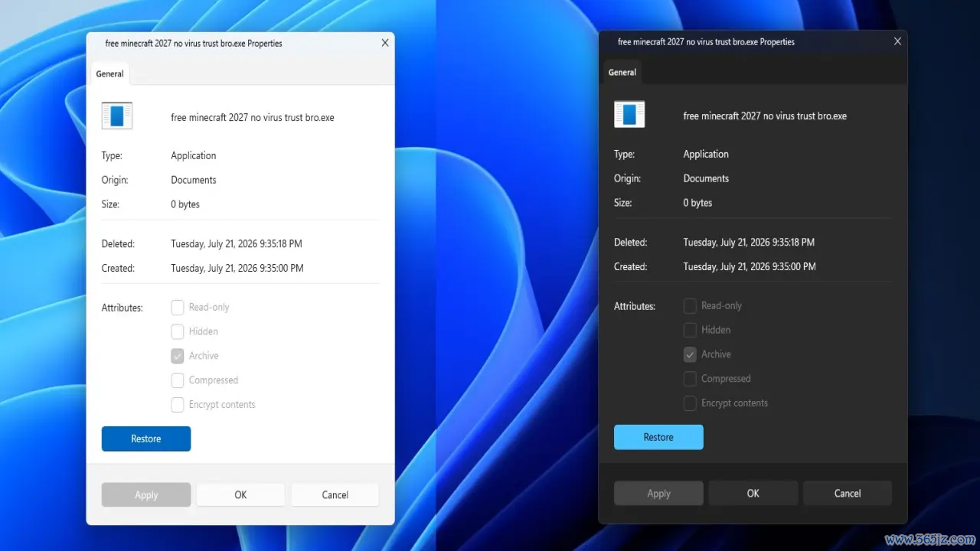Select the General tab in the light window
This screenshot has height=551, width=980.
(109, 73)
